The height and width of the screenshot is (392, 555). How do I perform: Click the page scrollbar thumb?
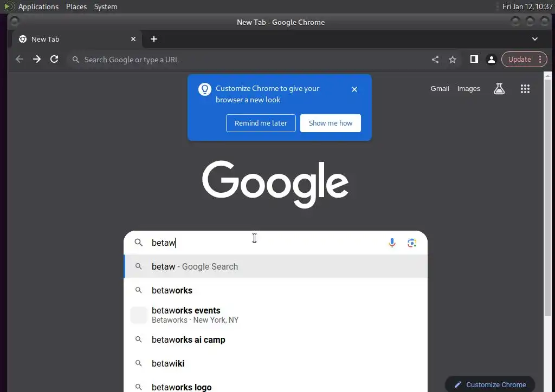click(x=547, y=198)
